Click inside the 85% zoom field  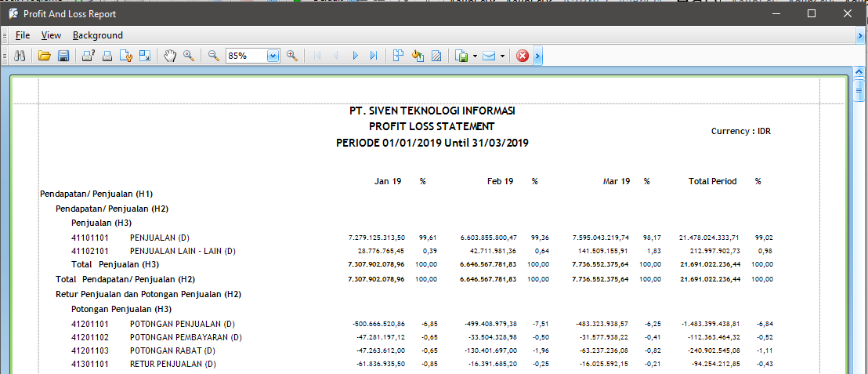[247, 56]
